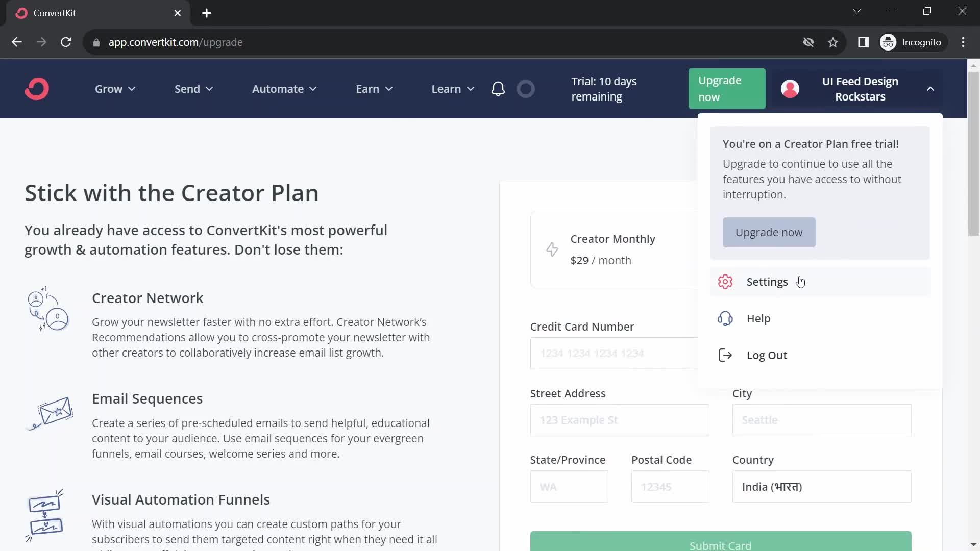Bookmark this page with the star
The image size is (980, 551).
(833, 42)
